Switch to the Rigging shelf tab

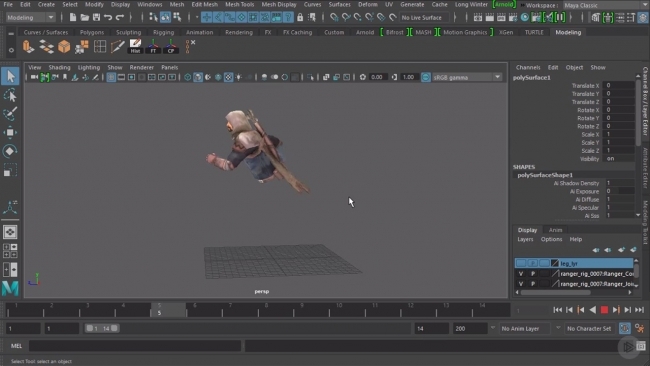tap(163, 32)
